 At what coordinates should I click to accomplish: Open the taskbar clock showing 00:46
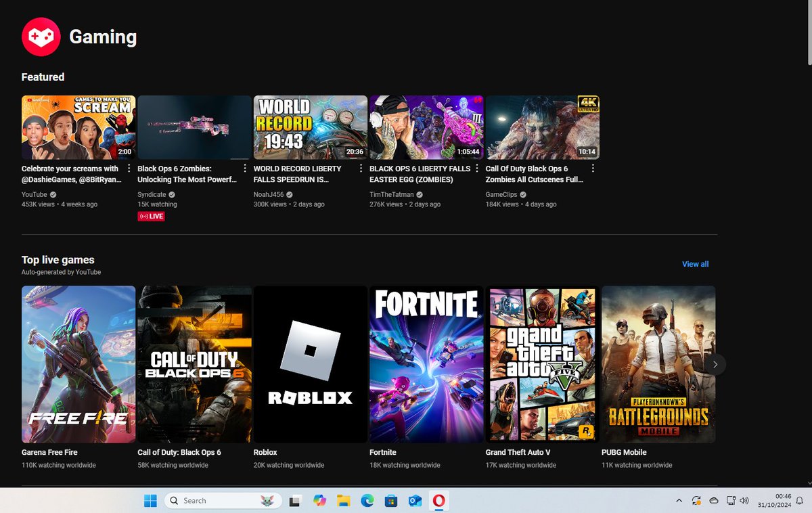(775, 501)
